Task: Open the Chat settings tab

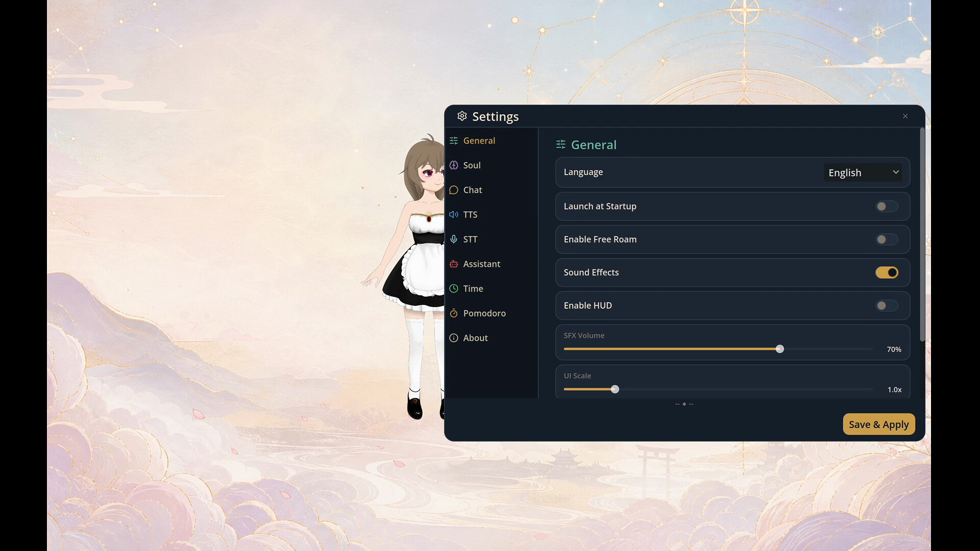Action: pyautogui.click(x=492, y=190)
